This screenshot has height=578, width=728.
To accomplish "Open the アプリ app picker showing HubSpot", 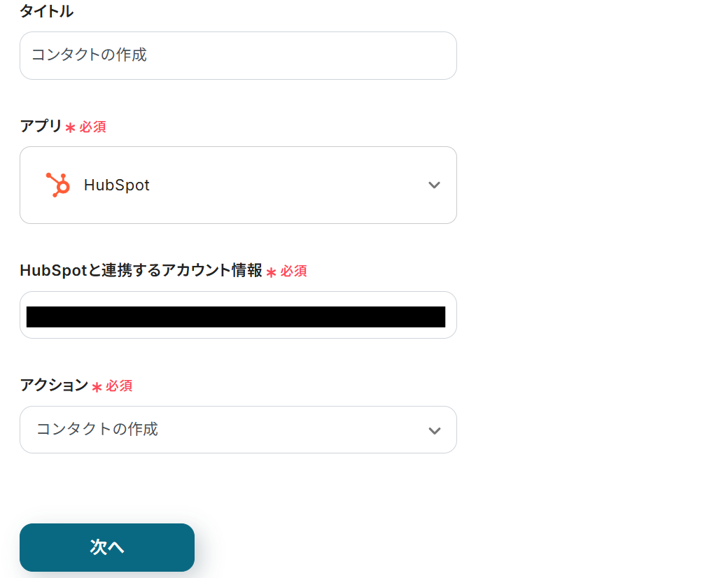I will coord(238,185).
